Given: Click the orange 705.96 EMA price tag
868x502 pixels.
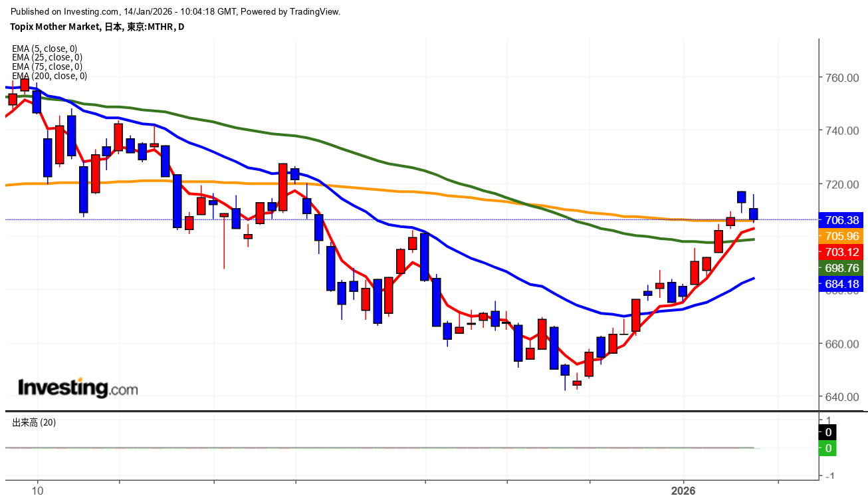Looking at the screenshot, I should coord(842,236).
